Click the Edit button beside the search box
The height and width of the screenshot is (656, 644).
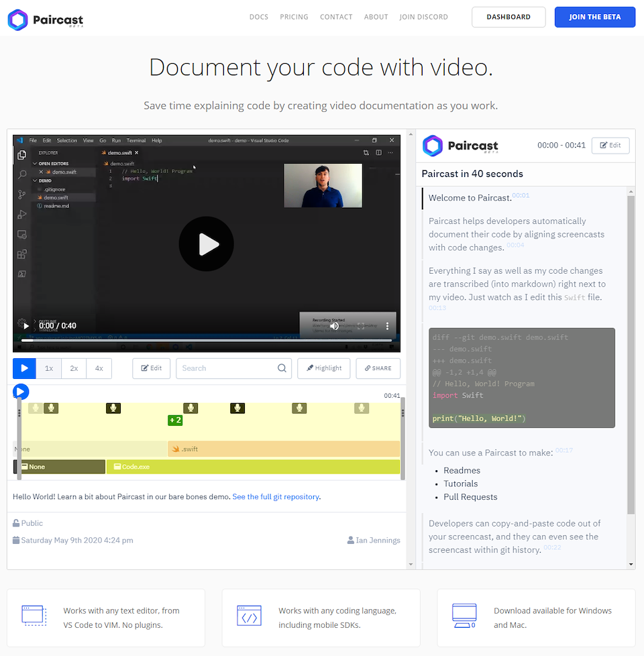pyautogui.click(x=151, y=368)
